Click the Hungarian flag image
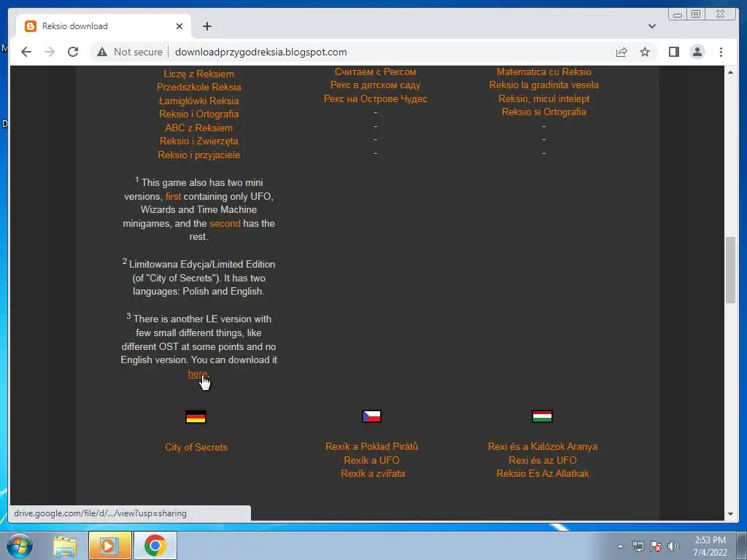The image size is (747, 560). [542, 416]
